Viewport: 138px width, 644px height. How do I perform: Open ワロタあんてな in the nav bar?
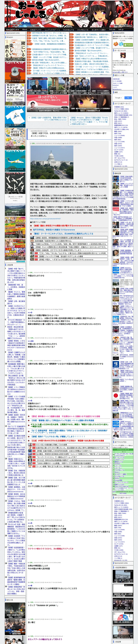pos(68,30)
